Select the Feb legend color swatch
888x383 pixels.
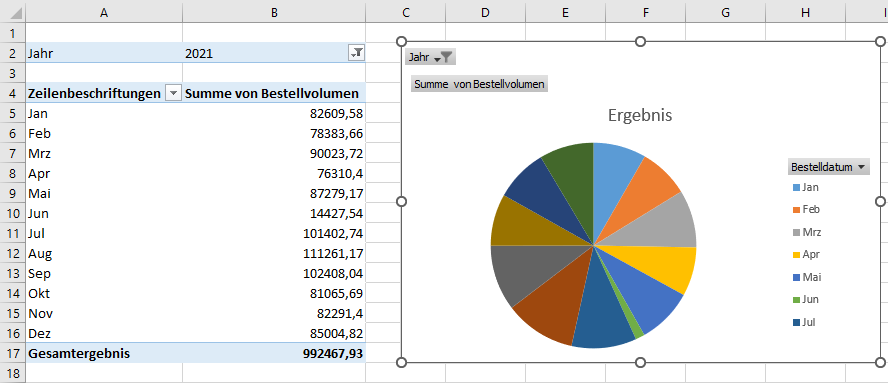[797, 210]
